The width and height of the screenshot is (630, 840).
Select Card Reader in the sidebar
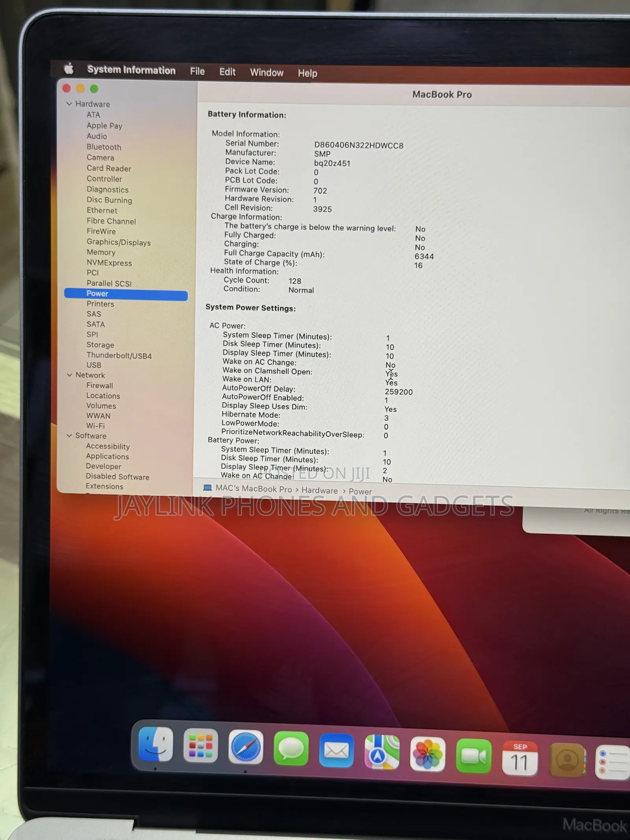coord(109,168)
